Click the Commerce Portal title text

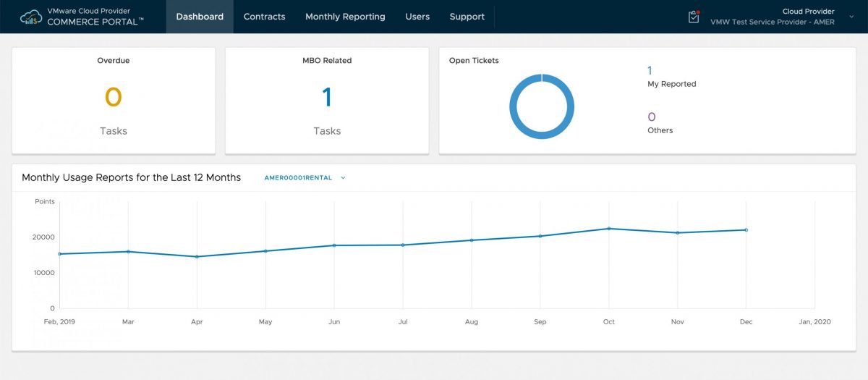point(95,22)
